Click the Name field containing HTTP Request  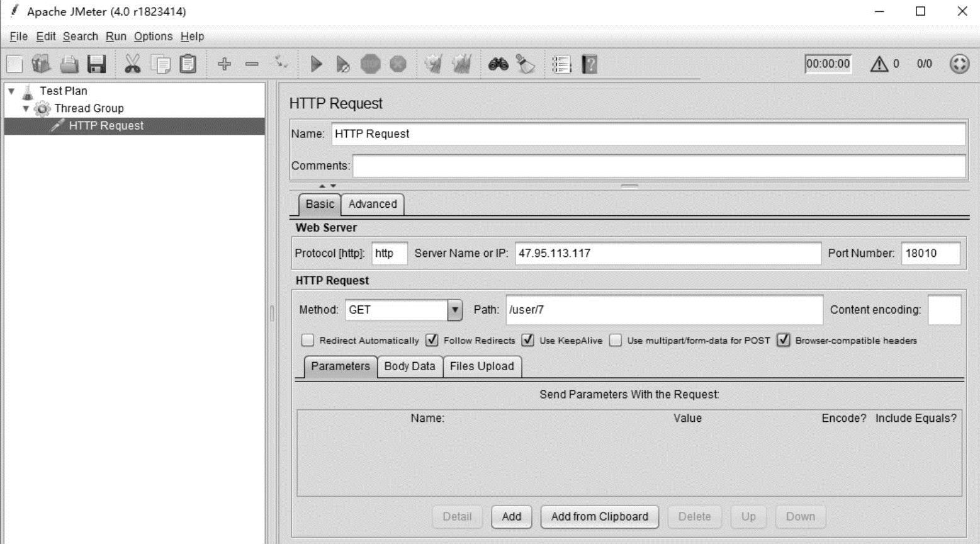[x=648, y=134]
